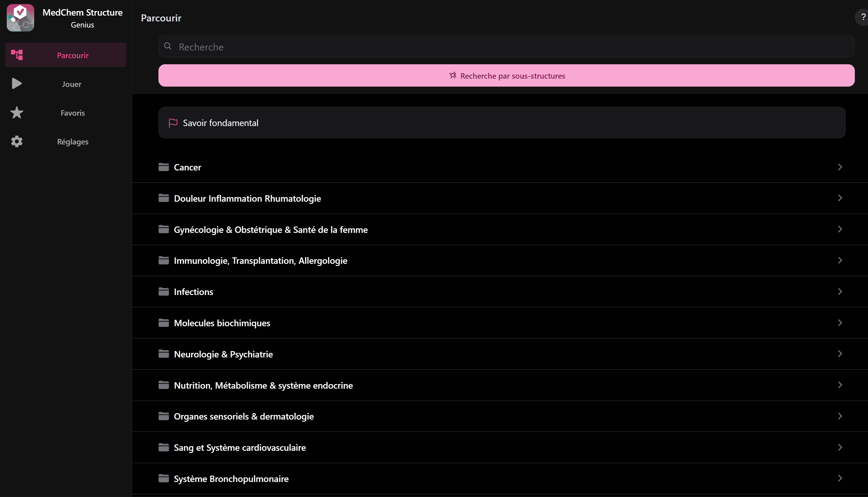Expand Gynécologie & Obstétrique row chevron
Image resolution: width=868 pixels, height=497 pixels.
(840, 229)
